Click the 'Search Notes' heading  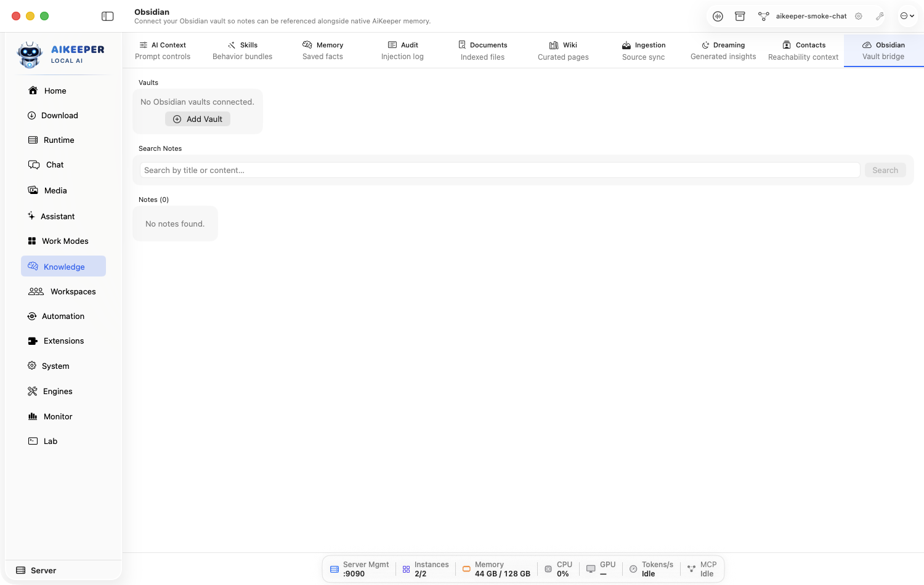click(160, 148)
